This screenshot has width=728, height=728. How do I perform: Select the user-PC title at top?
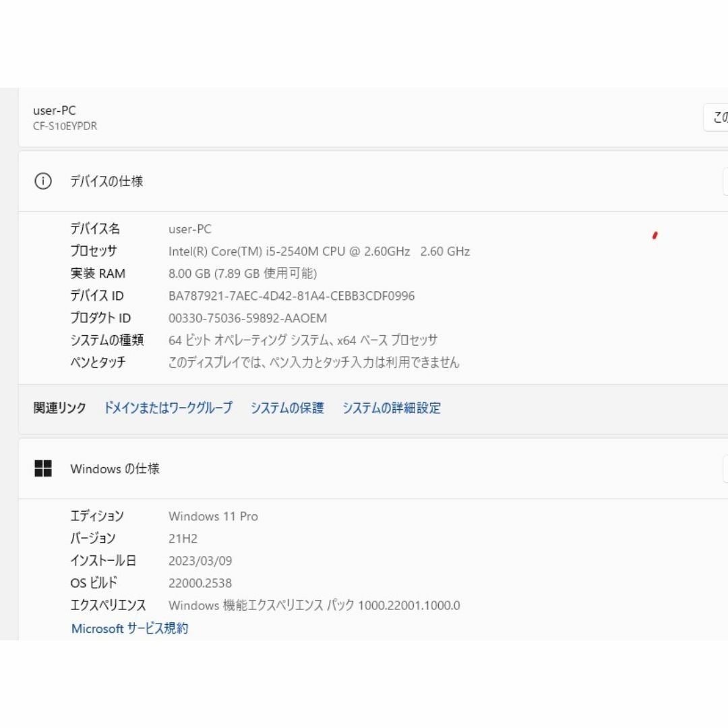click(55, 111)
